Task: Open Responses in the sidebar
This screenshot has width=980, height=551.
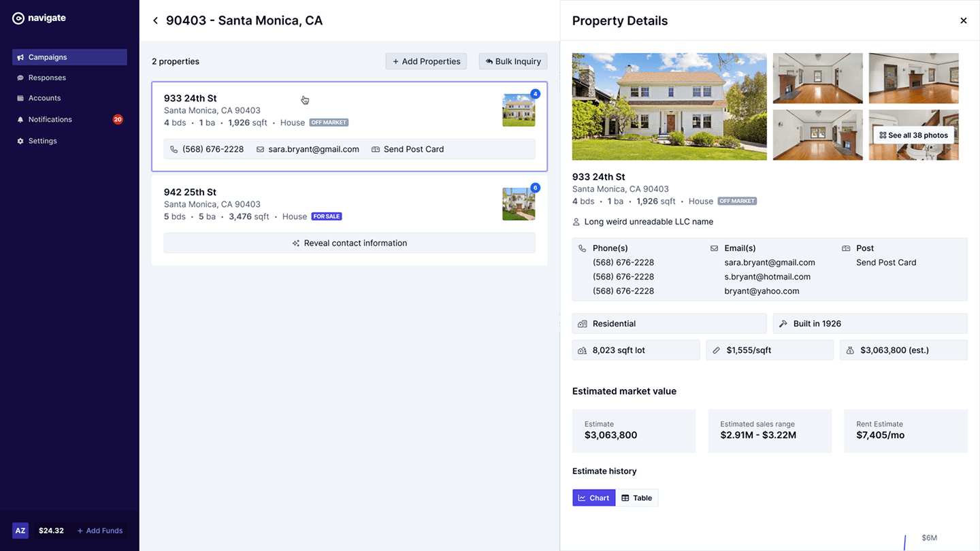Action: [x=69, y=78]
